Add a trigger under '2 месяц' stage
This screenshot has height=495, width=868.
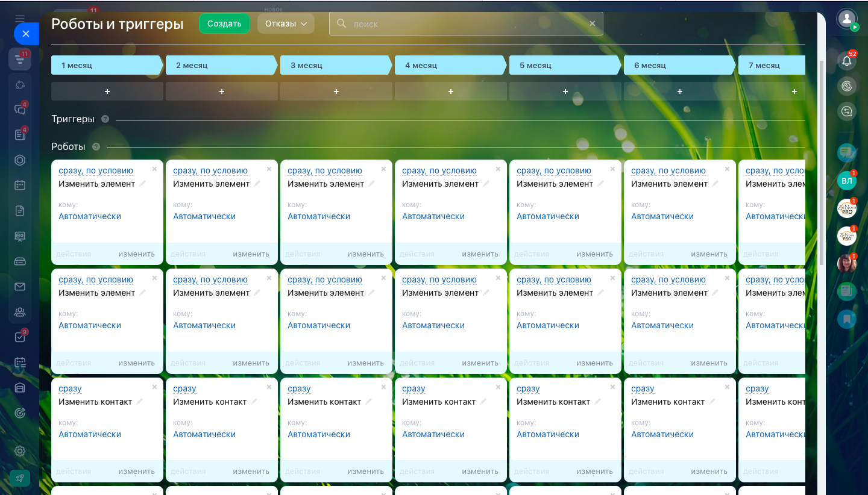click(x=222, y=92)
